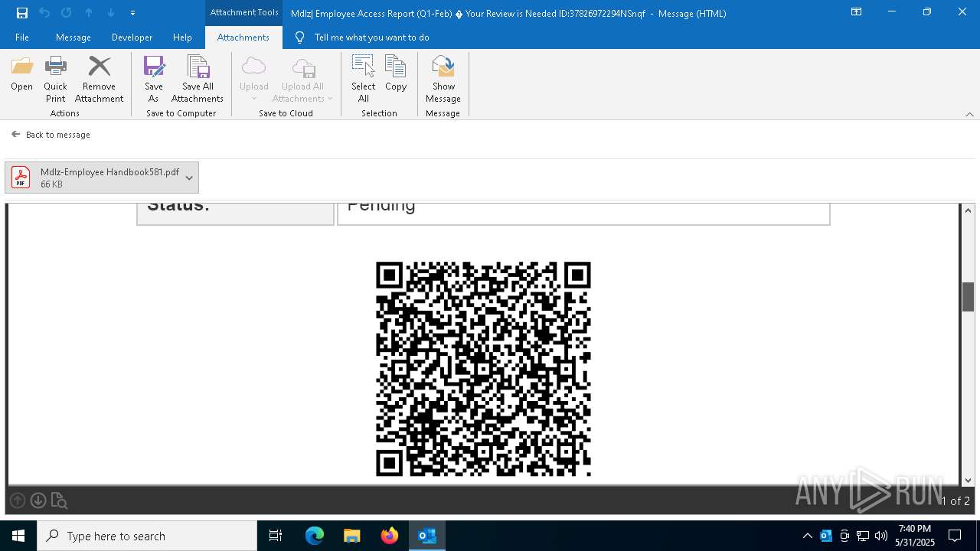Click the search document icon in preview toolbar
This screenshot has height=551, width=980.
[x=59, y=501]
